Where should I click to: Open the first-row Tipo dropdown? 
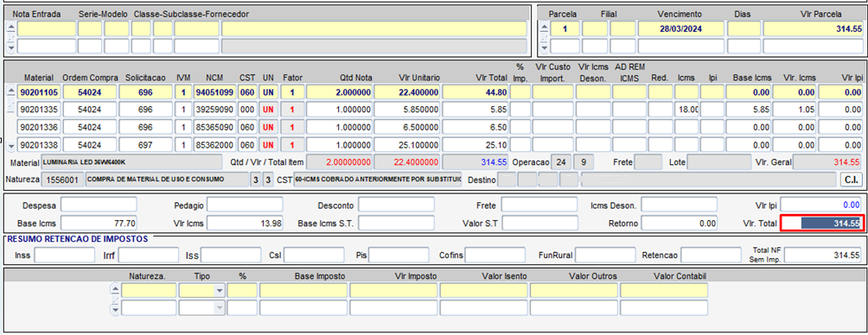click(x=220, y=290)
